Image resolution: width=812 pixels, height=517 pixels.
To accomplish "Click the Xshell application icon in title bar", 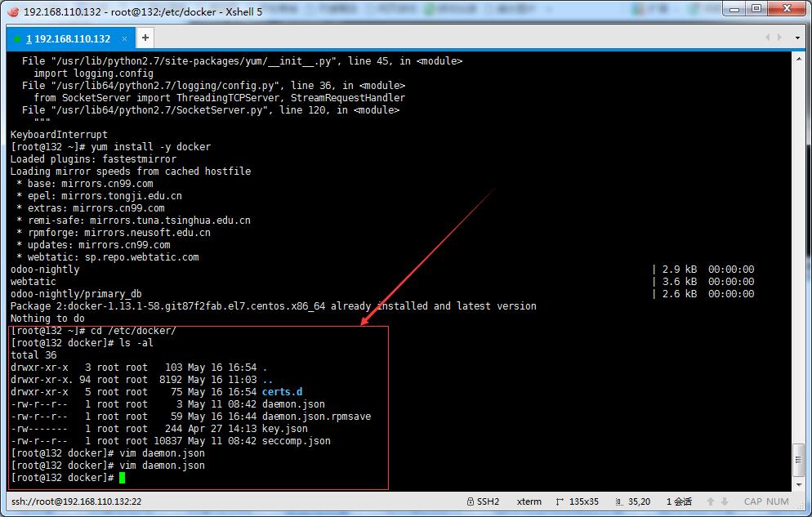I will click(13, 11).
